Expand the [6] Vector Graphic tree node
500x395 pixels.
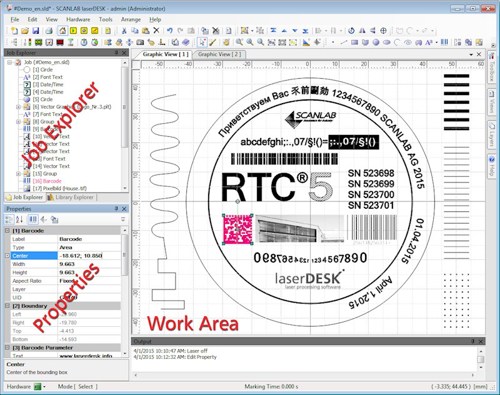(19, 107)
